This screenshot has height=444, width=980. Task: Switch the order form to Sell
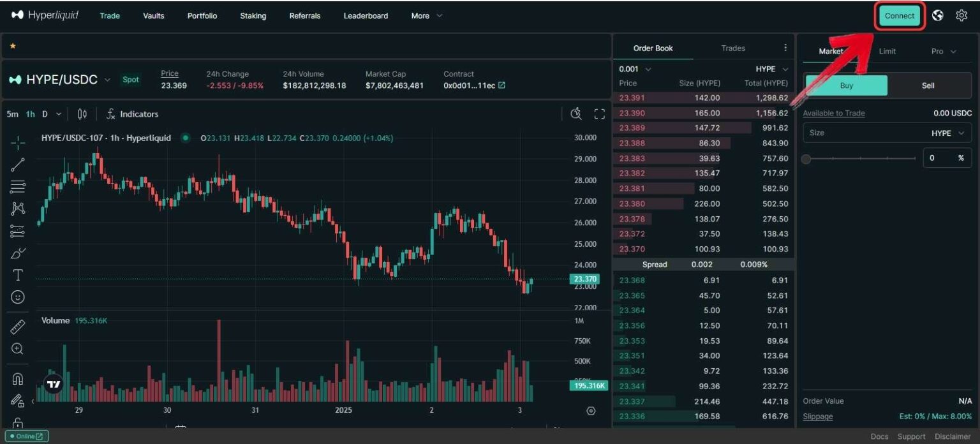927,85
